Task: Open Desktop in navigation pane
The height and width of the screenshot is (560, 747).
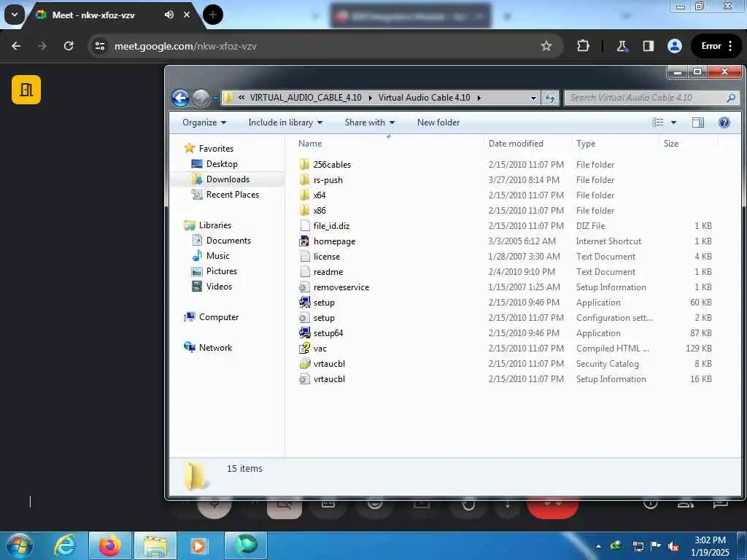Action: coord(222,164)
